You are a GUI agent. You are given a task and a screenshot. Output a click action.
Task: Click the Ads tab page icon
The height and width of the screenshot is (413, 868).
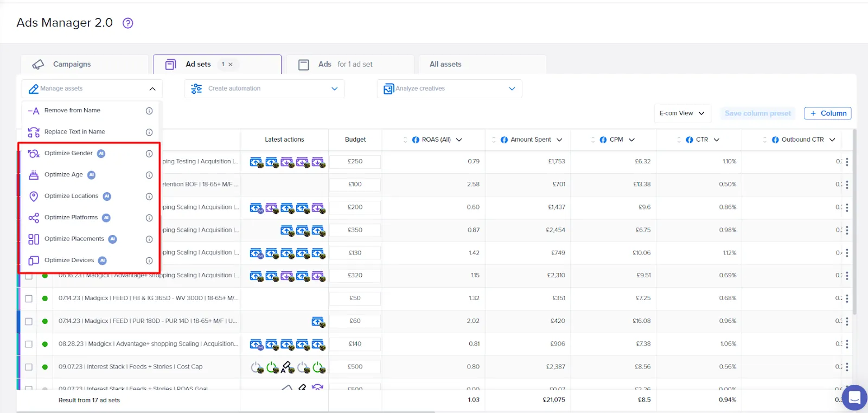[x=304, y=65]
